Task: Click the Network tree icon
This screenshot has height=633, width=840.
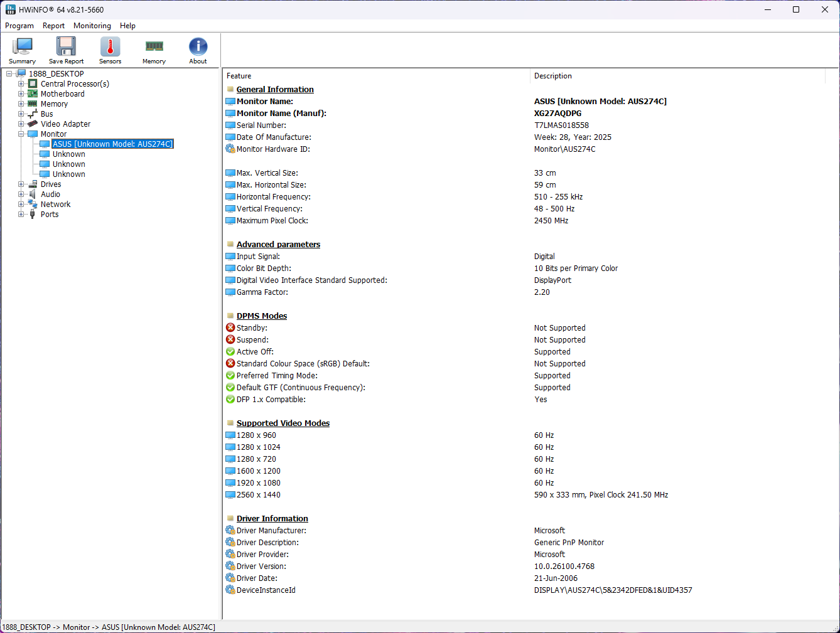Action: (x=33, y=204)
